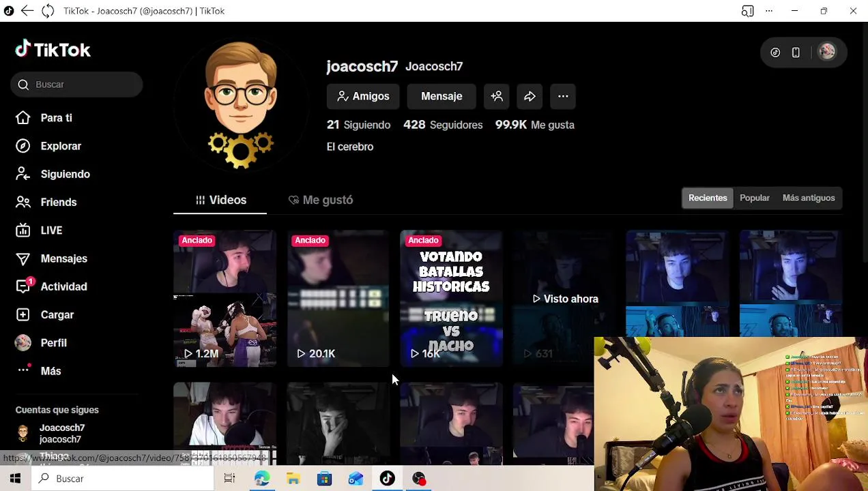This screenshot has height=491, width=868.
Task: Click the coins icon in top bar
Action: [775, 53]
